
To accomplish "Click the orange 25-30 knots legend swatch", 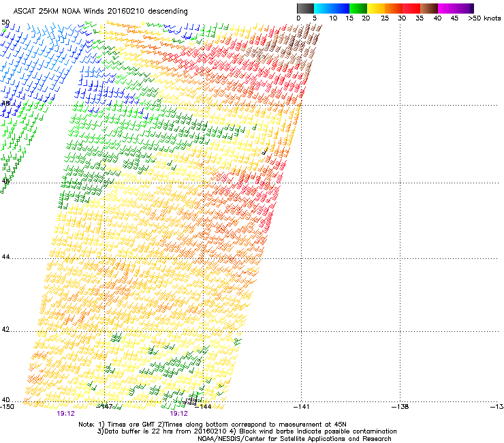I will pyautogui.click(x=394, y=8).
